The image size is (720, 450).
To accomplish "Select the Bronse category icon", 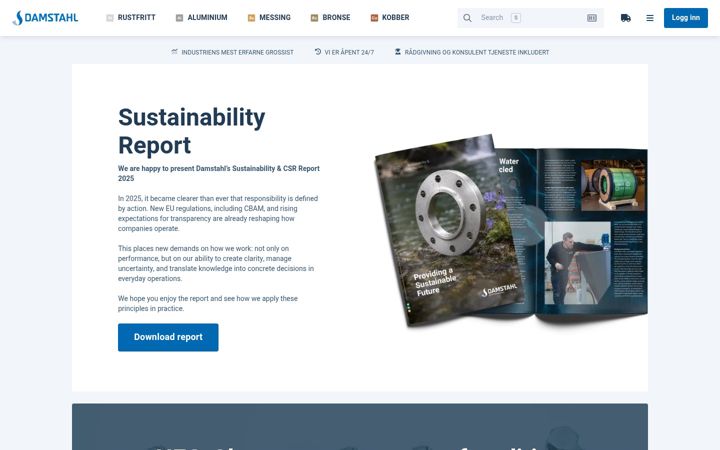I will (314, 18).
